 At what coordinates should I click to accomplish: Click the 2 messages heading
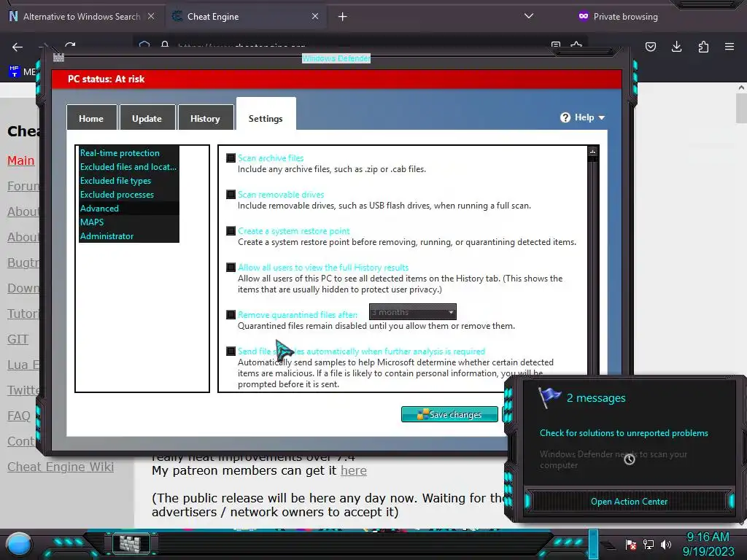(x=596, y=397)
